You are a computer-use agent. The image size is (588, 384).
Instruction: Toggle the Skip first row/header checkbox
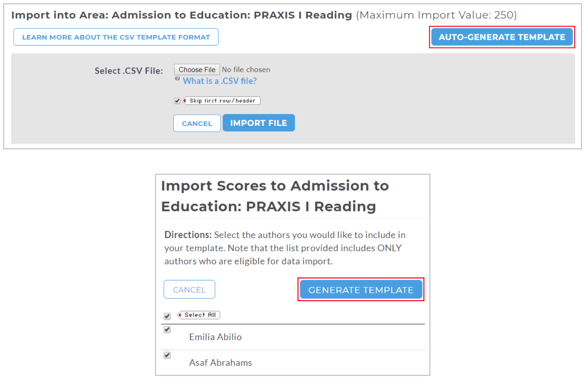point(177,101)
